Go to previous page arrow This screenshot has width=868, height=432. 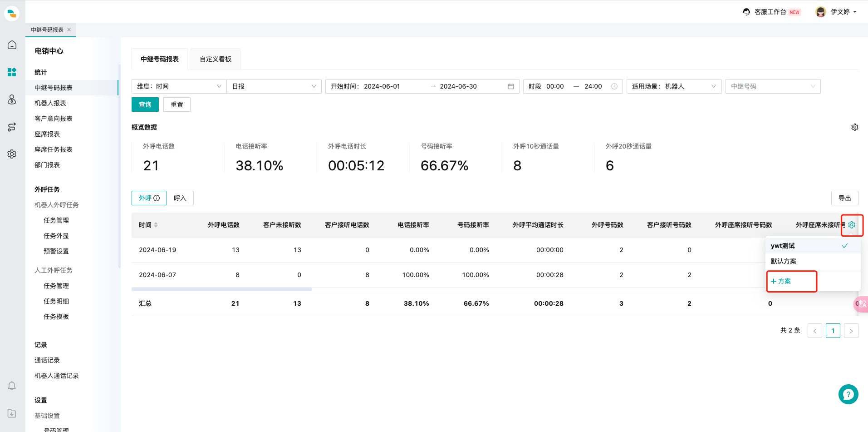(x=815, y=331)
